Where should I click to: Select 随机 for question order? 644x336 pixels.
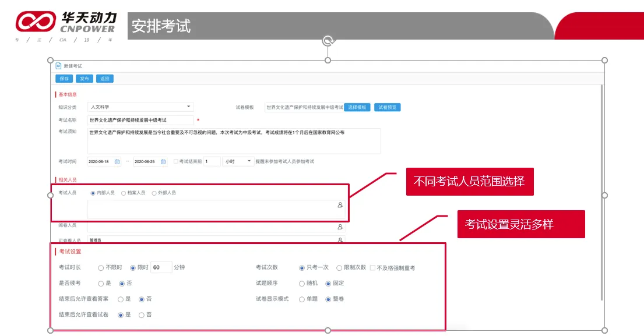[x=301, y=284]
